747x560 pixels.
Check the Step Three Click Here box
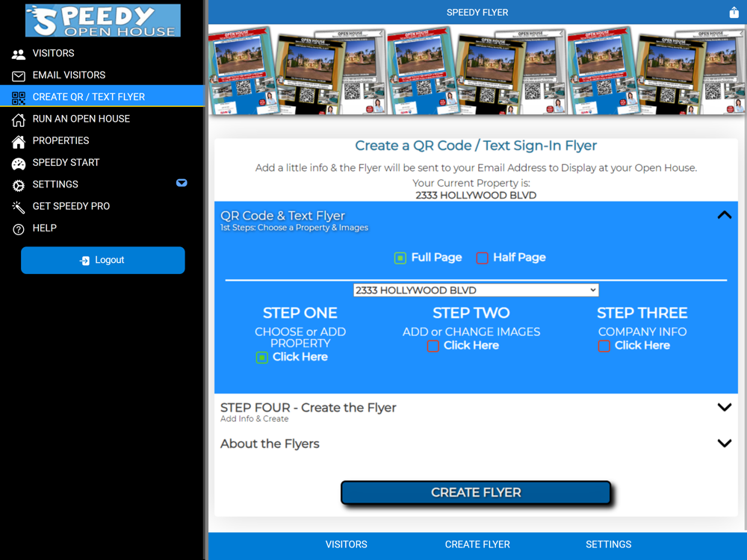(x=604, y=346)
